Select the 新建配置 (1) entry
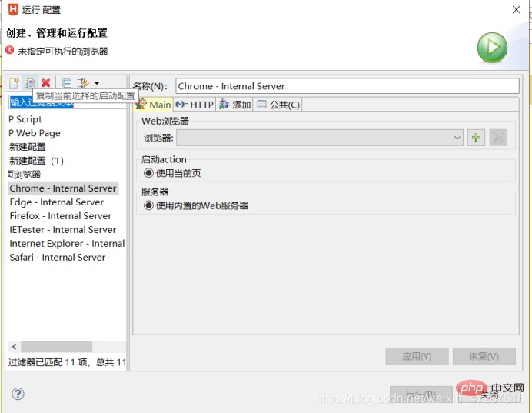 [x=36, y=161]
